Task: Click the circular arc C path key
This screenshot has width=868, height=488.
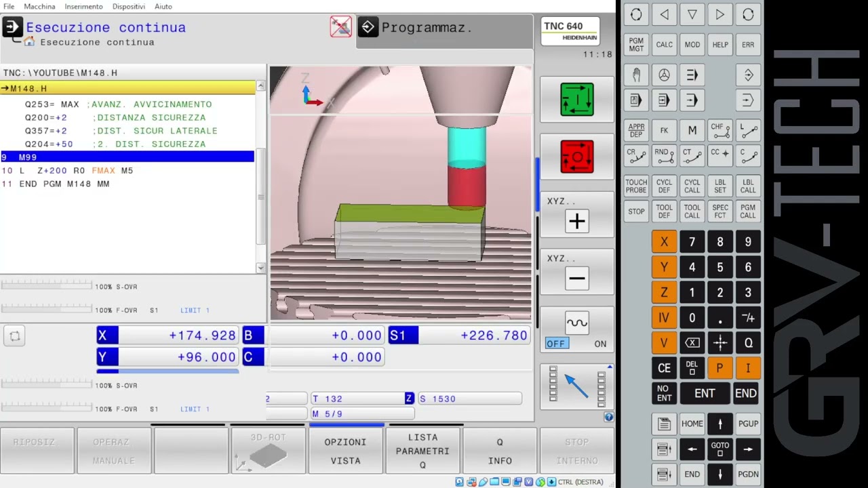Action: (748, 156)
